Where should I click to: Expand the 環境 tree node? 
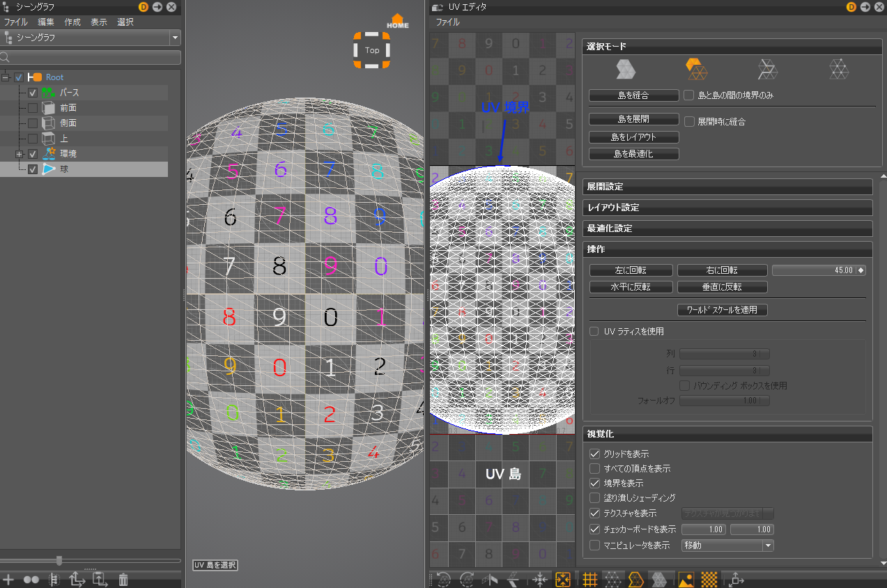tap(20, 154)
